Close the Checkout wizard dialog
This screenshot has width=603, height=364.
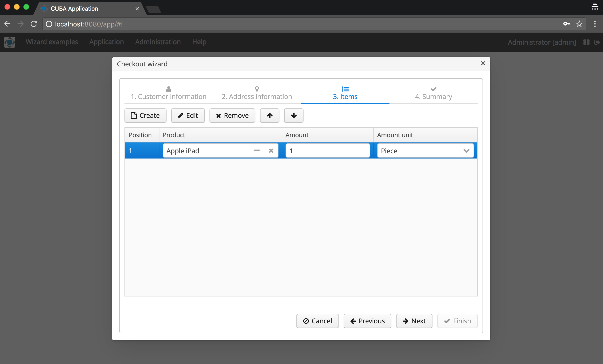tap(483, 63)
